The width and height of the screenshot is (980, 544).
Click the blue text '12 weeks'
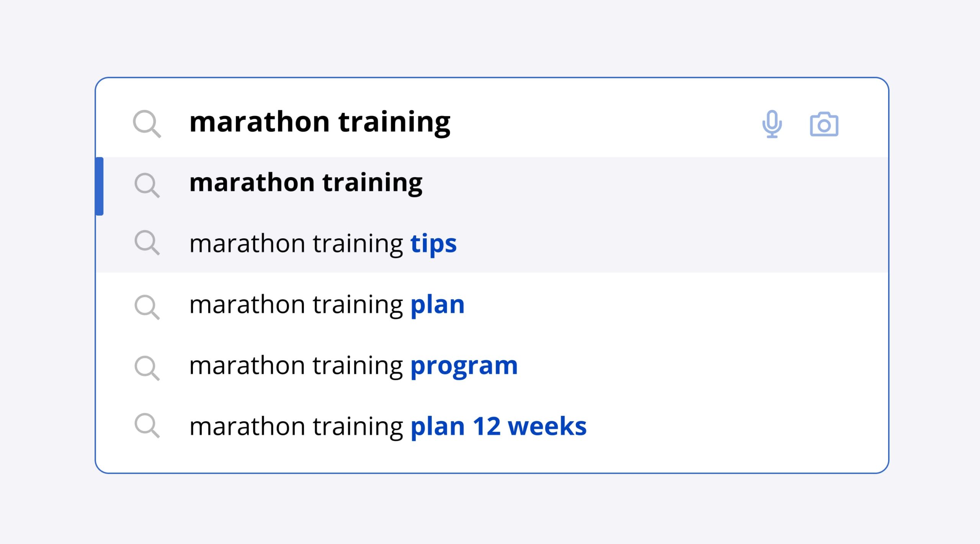529,427
